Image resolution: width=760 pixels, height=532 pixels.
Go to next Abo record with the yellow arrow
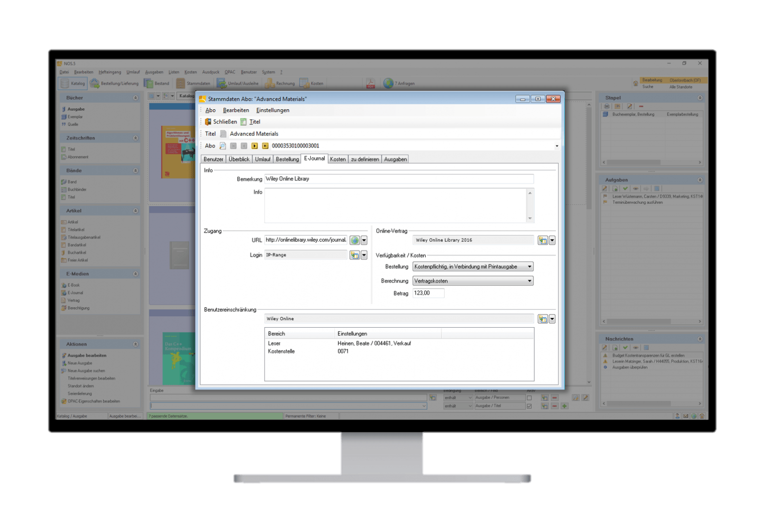[255, 146]
